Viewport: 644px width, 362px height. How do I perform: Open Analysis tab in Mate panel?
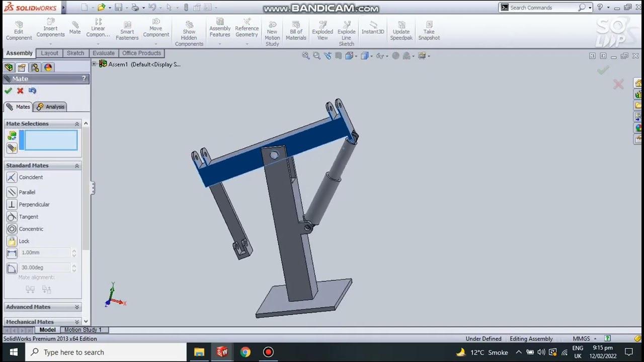(51, 107)
